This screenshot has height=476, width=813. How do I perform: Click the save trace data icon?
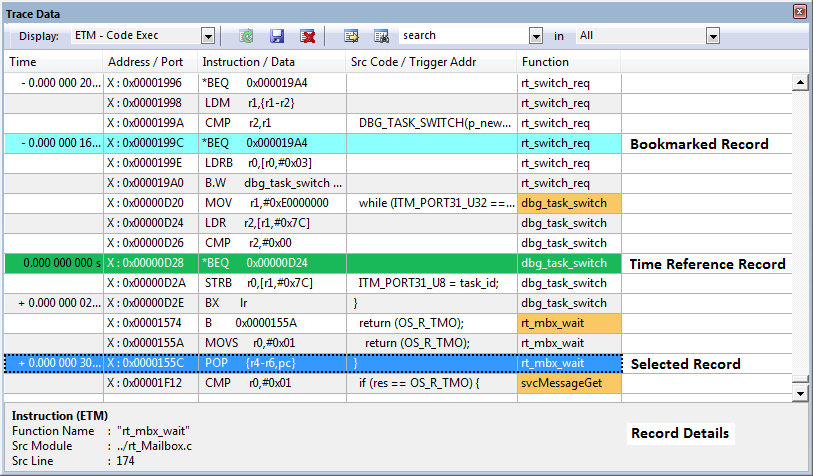tap(277, 36)
